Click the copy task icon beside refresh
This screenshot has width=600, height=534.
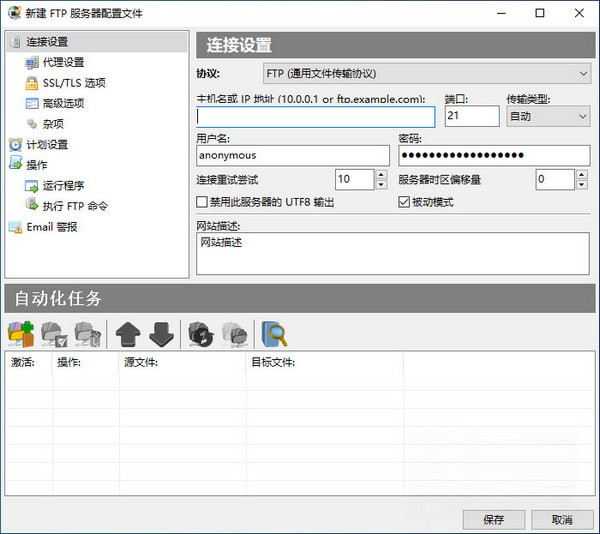pos(234,334)
